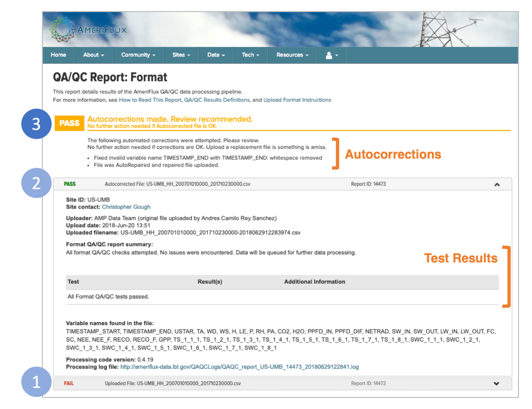This screenshot has width=532, height=409.
Task: Open the processing log file URL
Action: (x=239, y=367)
